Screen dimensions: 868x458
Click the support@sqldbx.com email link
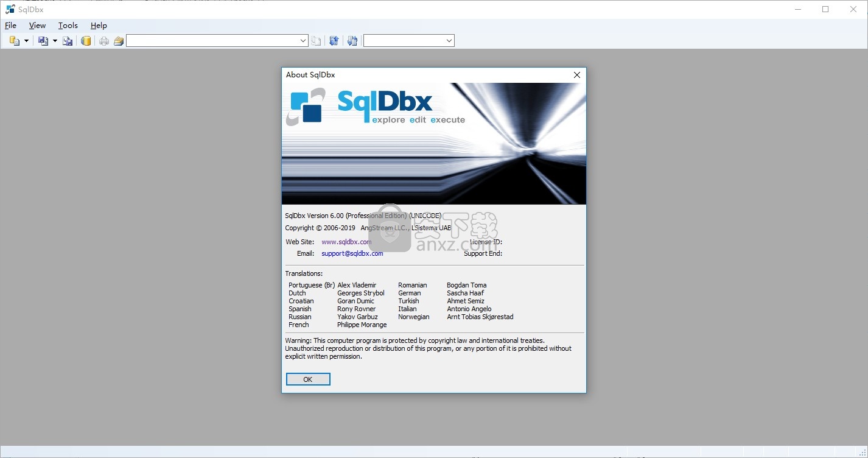[352, 253]
